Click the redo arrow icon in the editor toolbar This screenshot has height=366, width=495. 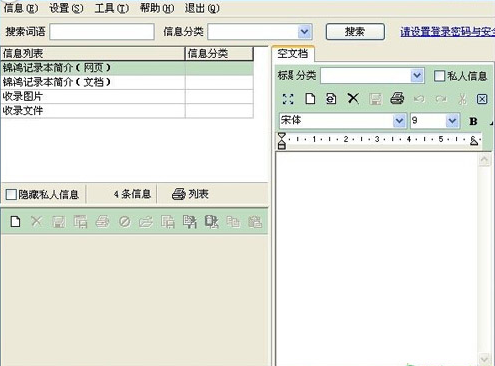point(441,99)
